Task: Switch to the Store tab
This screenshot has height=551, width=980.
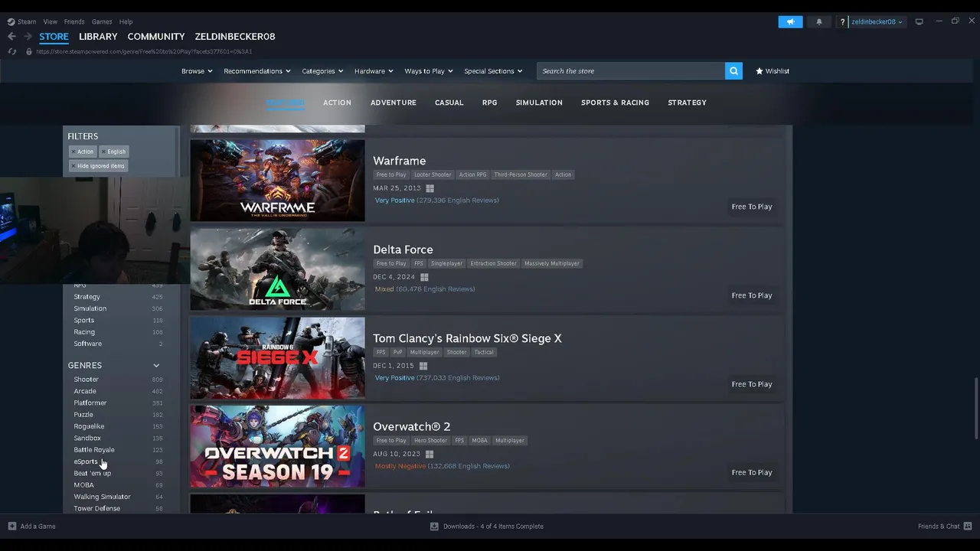Action: coord(54,36)
